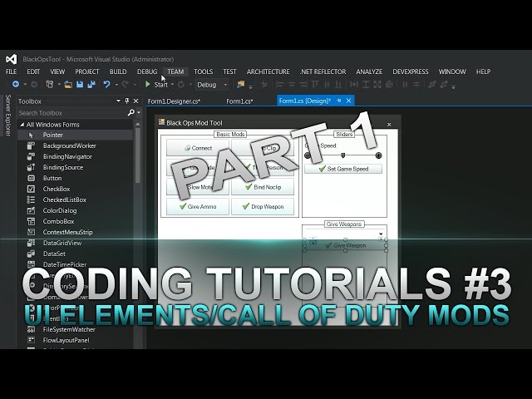Select ColorDialog in the Toolbox

coord(75,210)
